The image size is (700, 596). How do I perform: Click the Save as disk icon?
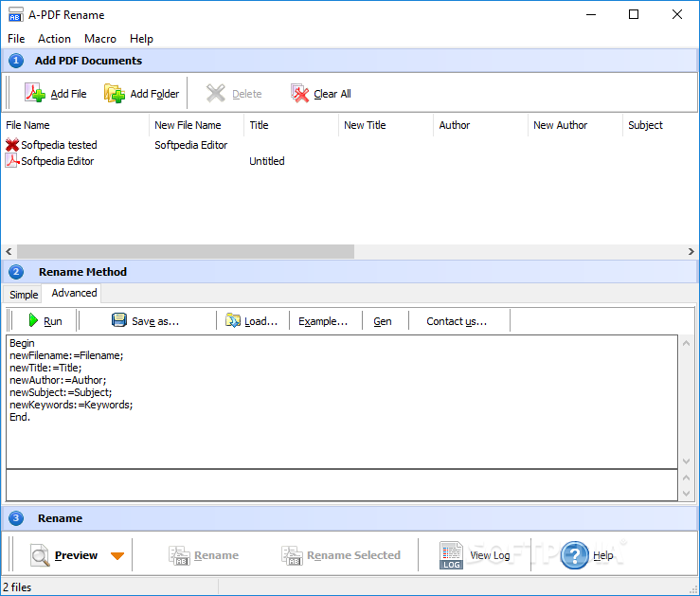pyautogui.click(x=119, y=320)
